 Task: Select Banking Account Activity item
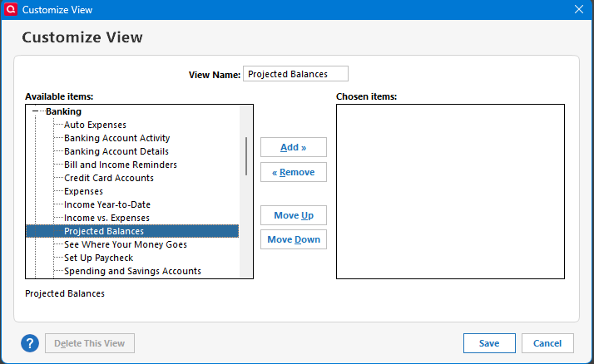pyautogui.click(x=116, y=138)
